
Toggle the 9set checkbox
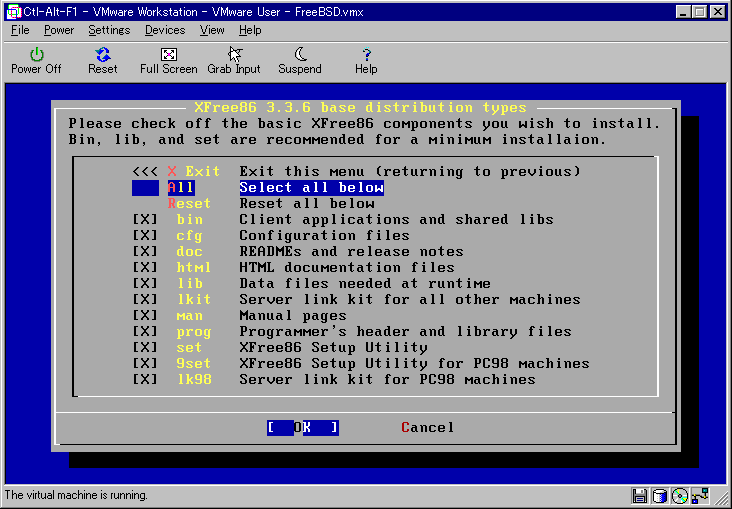point(145,363)
